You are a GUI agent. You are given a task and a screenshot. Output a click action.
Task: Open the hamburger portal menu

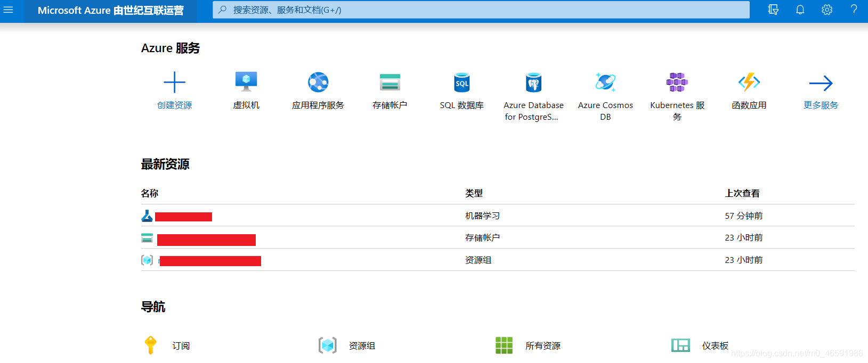click(x=8, y=10)
